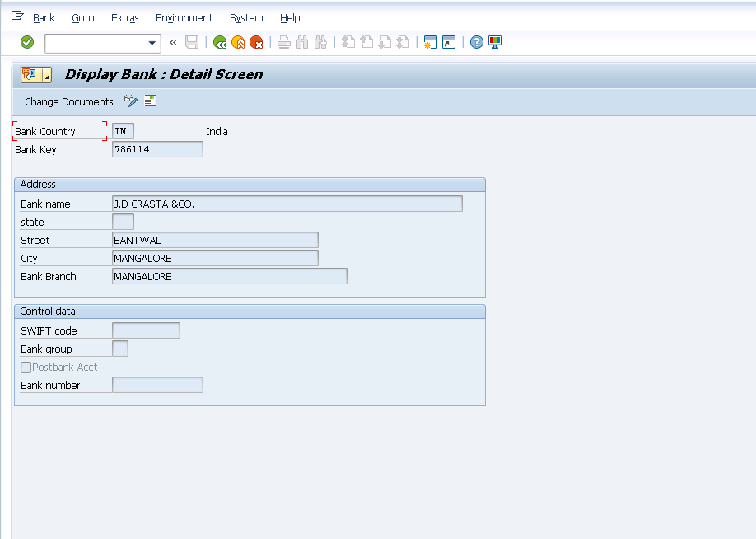Screen dimensions: 756x539
Task: Open the Bank menu
Action: tap(43, 17)
